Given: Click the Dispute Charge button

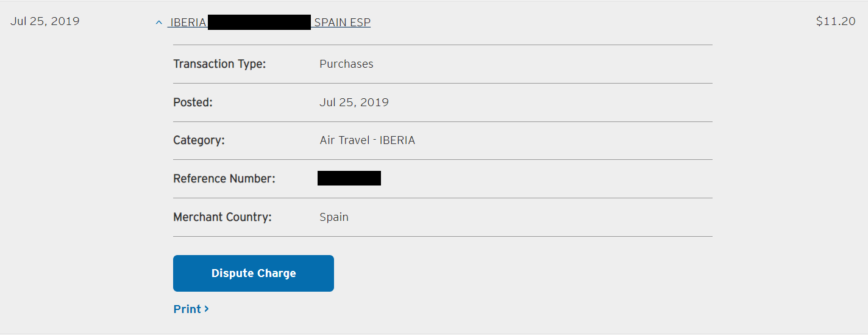Looking at the screenshot, I should (254, 273).
